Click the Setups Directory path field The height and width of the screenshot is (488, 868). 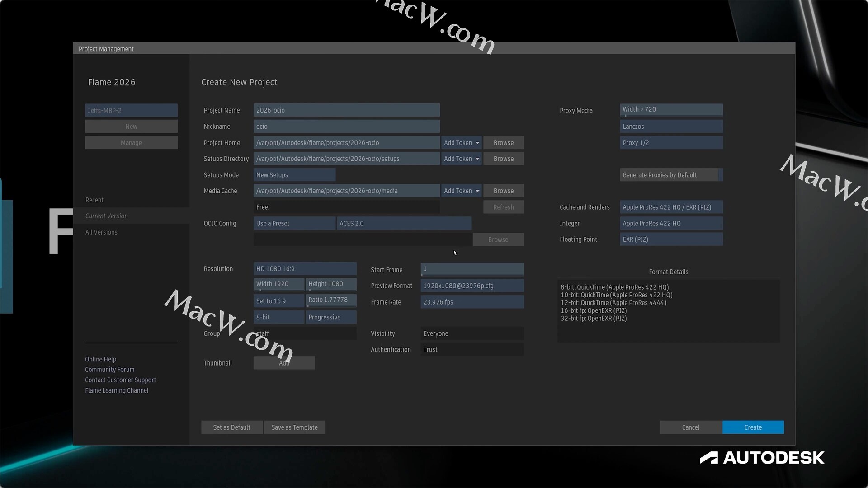tap(346, 159)
